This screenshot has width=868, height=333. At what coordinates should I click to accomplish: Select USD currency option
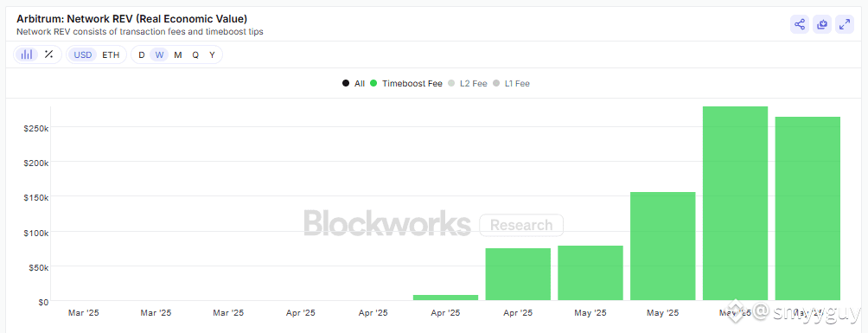click(x=83, y=54)
